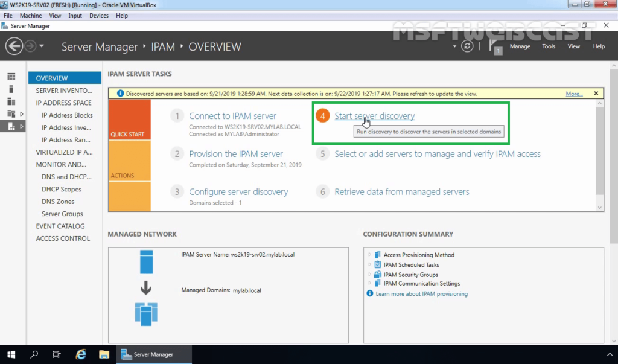
Task: Open VirtualBox Input menu
Action: pos(75,15)
